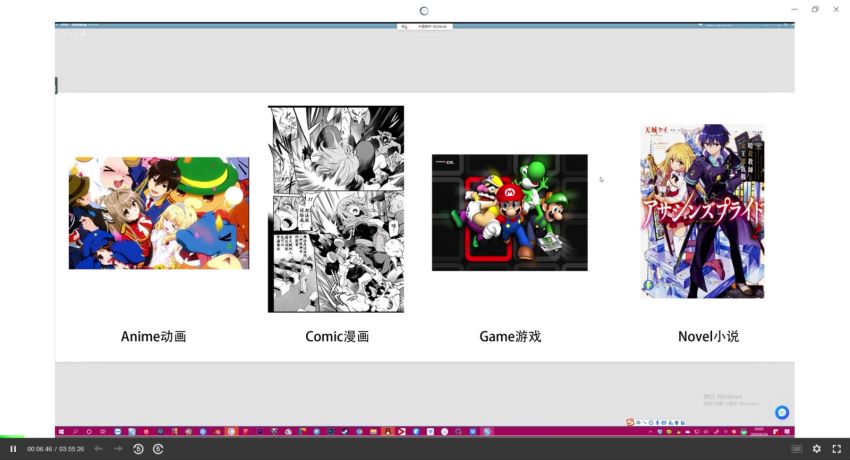Click the green video progress bar
Screen dimensions: 850x460
[x=12, y=436]
